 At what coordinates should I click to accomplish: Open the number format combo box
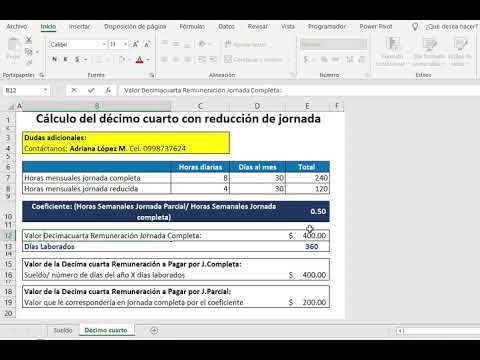pos(334,44)
